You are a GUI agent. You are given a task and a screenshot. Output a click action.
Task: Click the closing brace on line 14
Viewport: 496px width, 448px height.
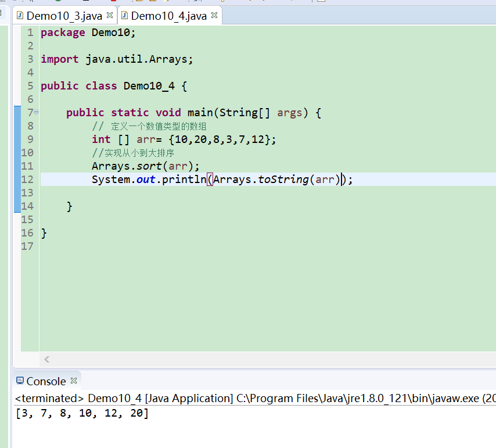tap(70, 207)
